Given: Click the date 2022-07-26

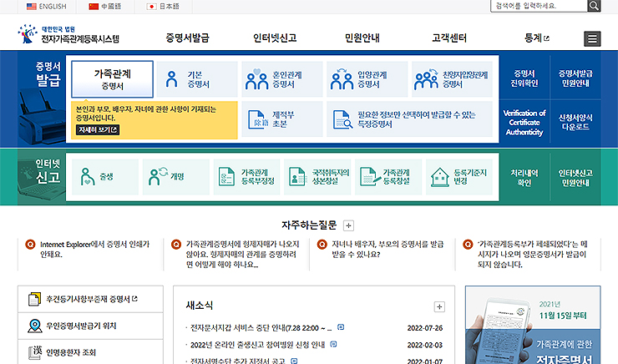Looking at the screenshot, I should click(x=425, y=328).
